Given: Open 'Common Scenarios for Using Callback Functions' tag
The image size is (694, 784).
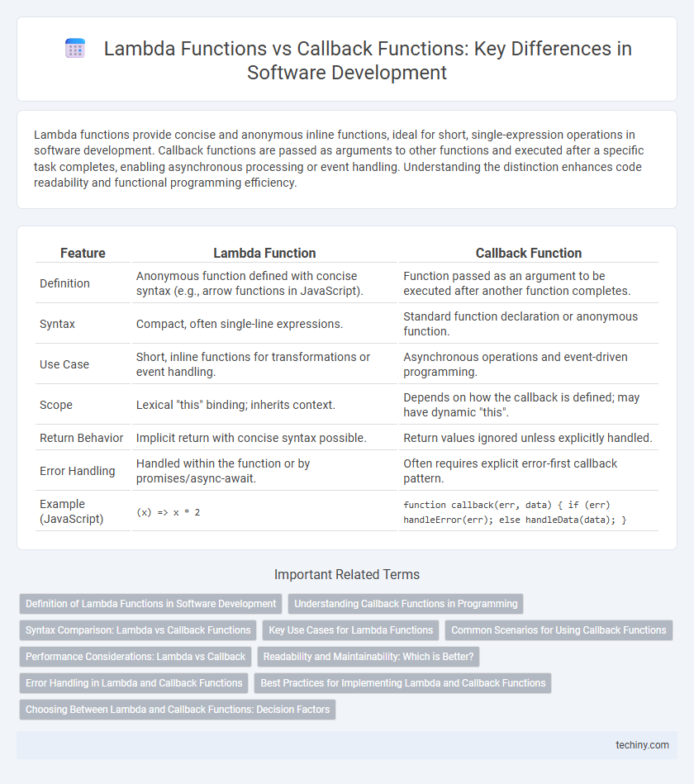Looking at the screenshot, I should pyautogui.click(x=559, y=630).
